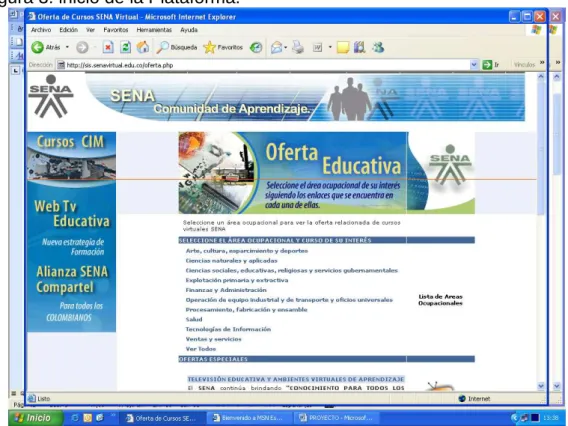Open the Salud link
The image size is (568, 426).
(x=194, y=319)
